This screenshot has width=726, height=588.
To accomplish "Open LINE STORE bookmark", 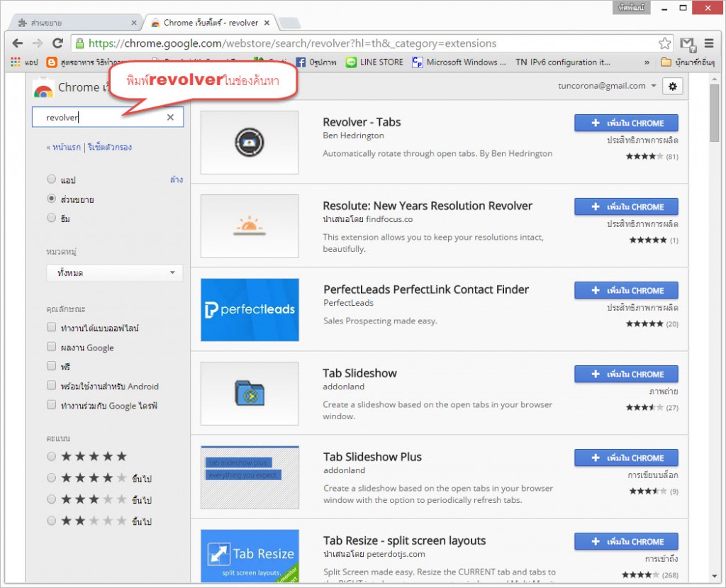I will click(374, 62).
